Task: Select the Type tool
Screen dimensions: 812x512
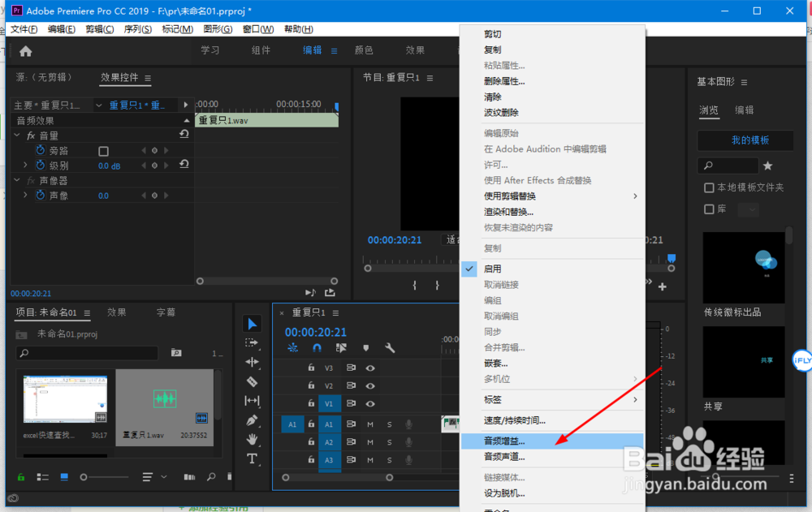Action: click(252, 458)
